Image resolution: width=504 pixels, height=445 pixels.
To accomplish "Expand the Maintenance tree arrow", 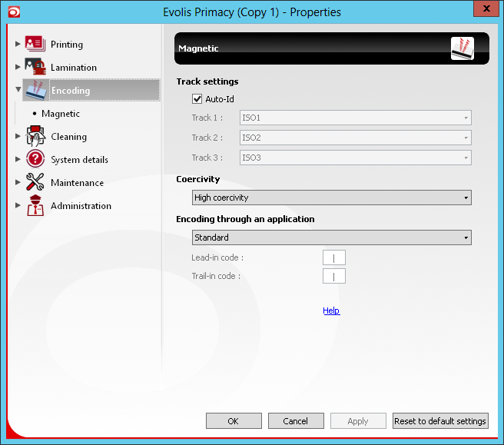I will tap(18, 182).
